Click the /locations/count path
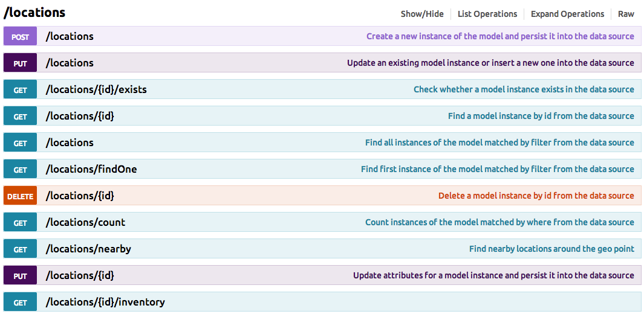The width and height of the screenshot is (644, 317). tap(85, 222)
